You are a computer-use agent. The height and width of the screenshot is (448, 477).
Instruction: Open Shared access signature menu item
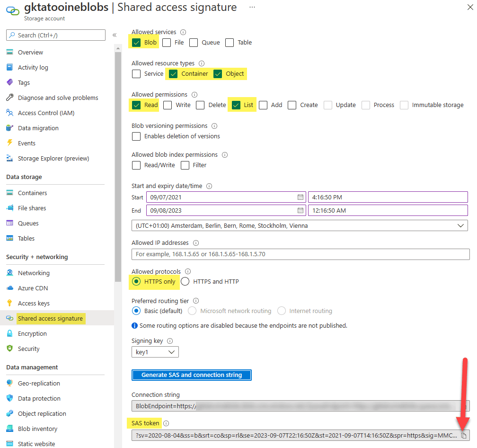[x=50, y=318]
